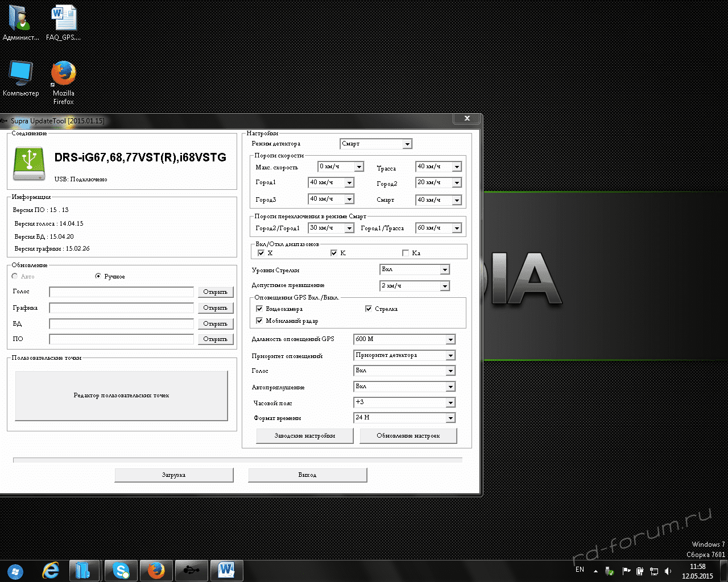This screenshot has width=728, height=582.
Task: Switch to Skype on the taskbar
Action: [x=121, y=570]
